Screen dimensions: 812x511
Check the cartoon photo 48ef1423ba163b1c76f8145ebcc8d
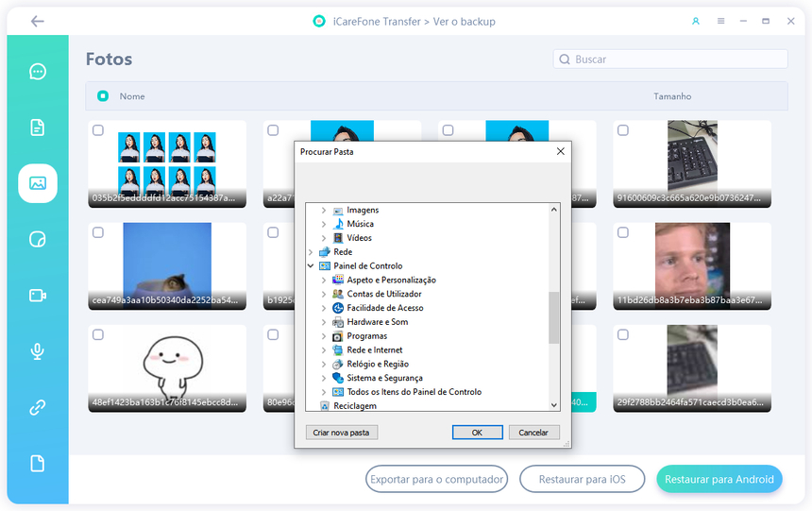coord(98,334)
